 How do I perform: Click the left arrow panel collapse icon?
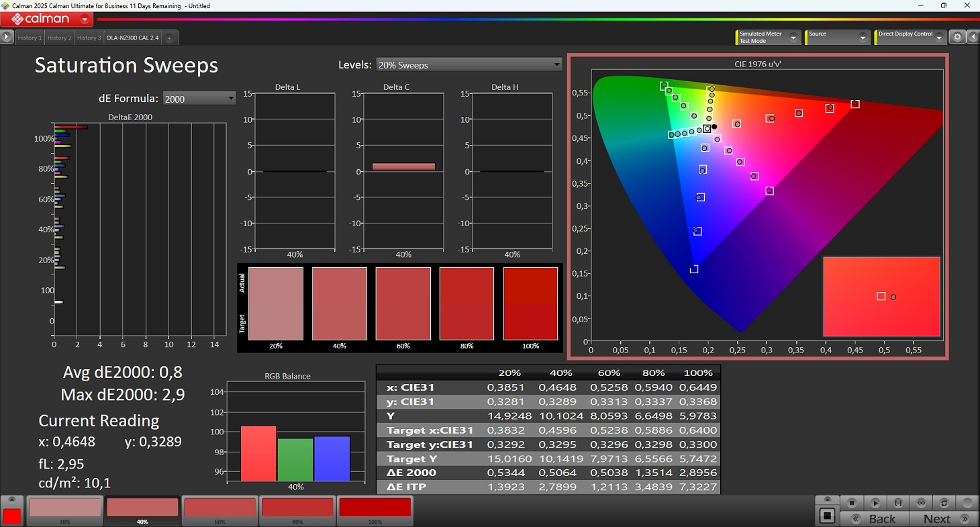[973, 38]
